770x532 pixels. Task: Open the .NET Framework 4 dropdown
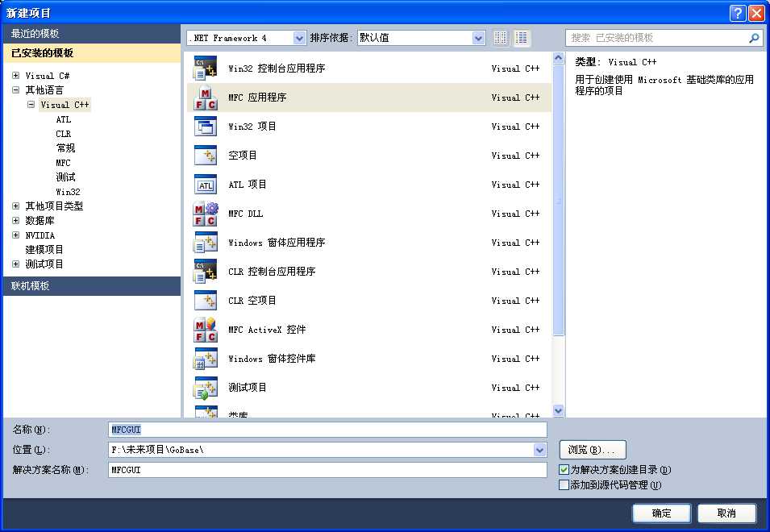tap(300, 38)
